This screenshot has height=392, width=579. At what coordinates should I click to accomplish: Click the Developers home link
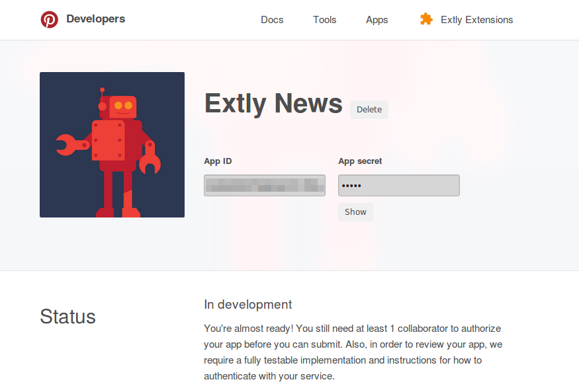(96, 19)
